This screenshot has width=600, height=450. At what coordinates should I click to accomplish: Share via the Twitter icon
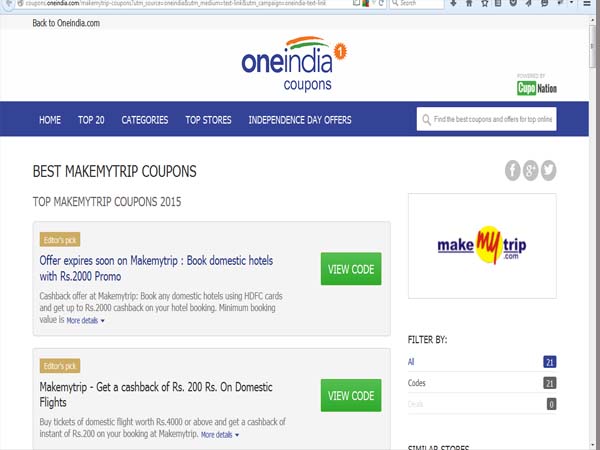(x=548, y=170)
